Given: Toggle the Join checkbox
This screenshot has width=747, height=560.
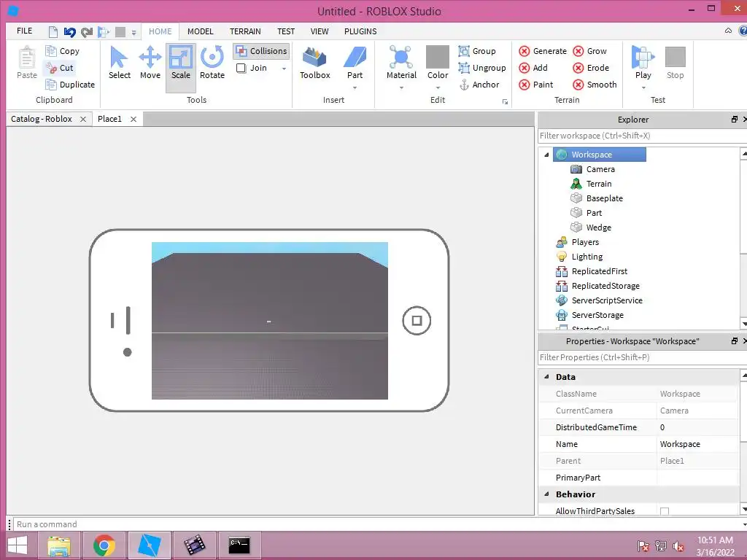Looking at the screenshot, I should [x=241, y=68].
